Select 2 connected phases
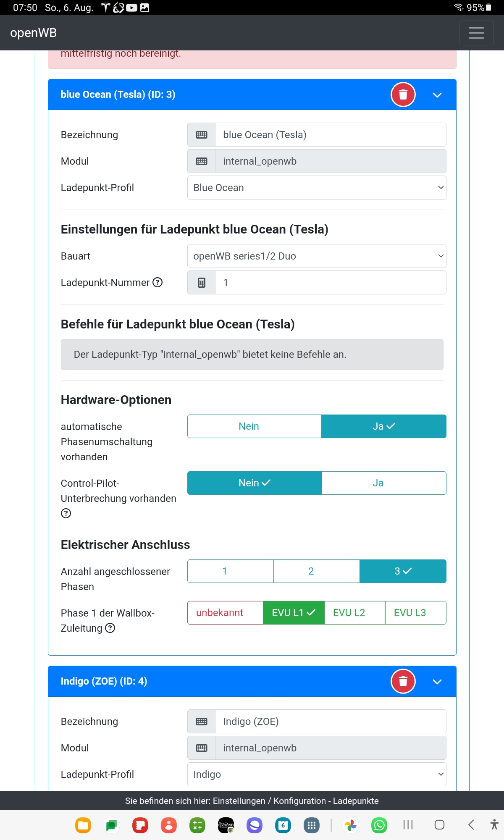Screen dimensions: 504x840 coord(317,571)
